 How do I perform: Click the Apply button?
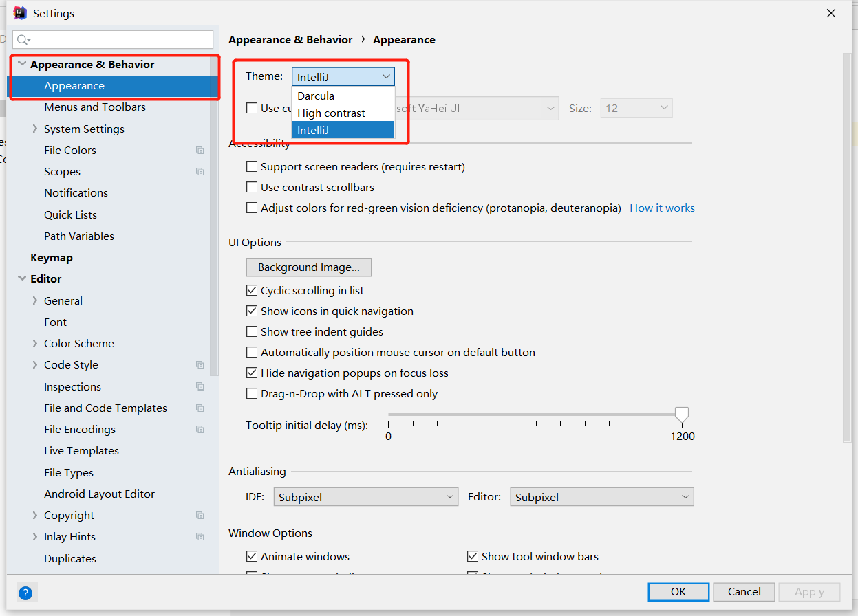coord(809,592)
